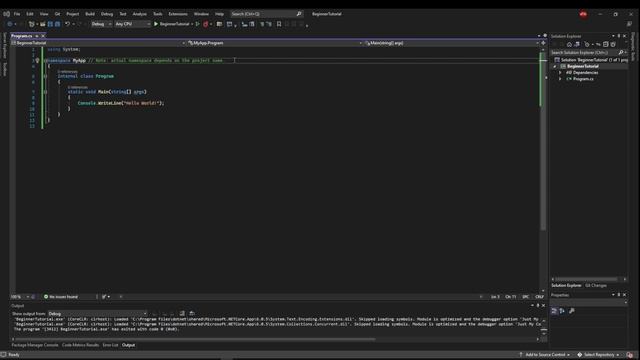
Task: Click the Save All toolbar icon
Action: (58, 24)
